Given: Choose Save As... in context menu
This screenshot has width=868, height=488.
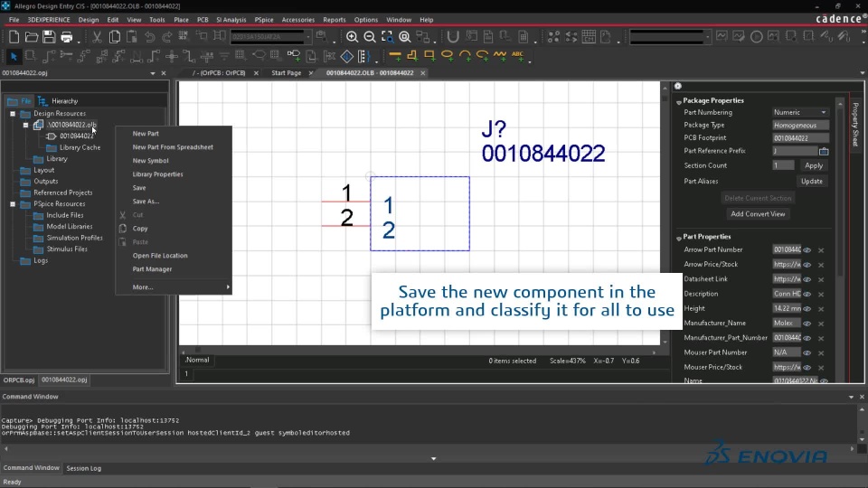Looking at the screenshot, I should tap(146, 202).
